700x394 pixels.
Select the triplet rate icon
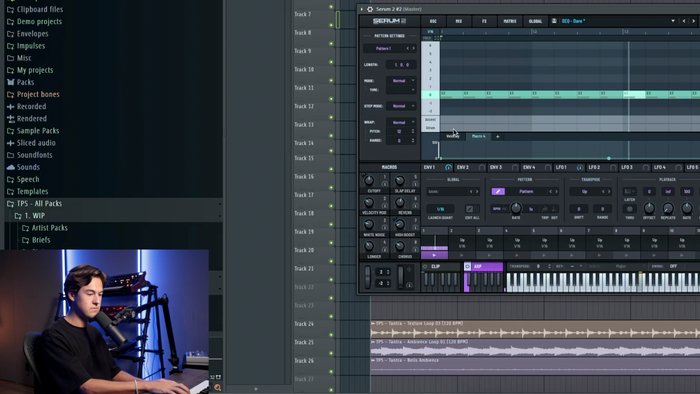click(545, 209)
